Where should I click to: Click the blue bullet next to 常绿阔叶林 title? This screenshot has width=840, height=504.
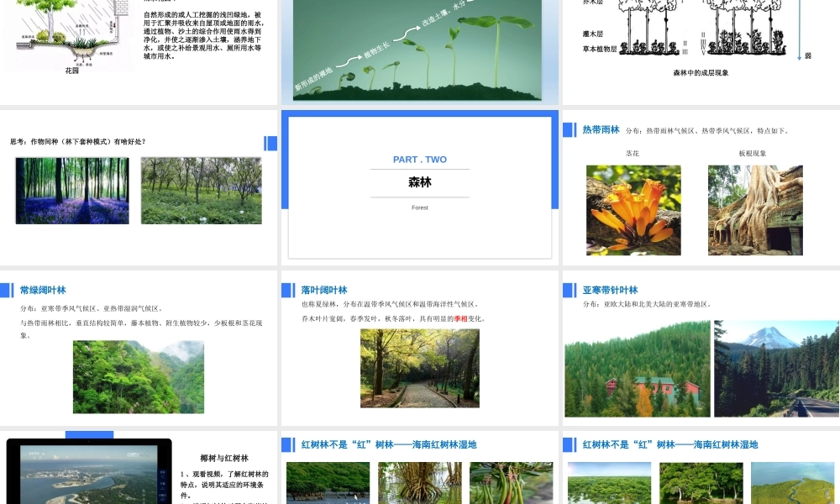[8, 289]
